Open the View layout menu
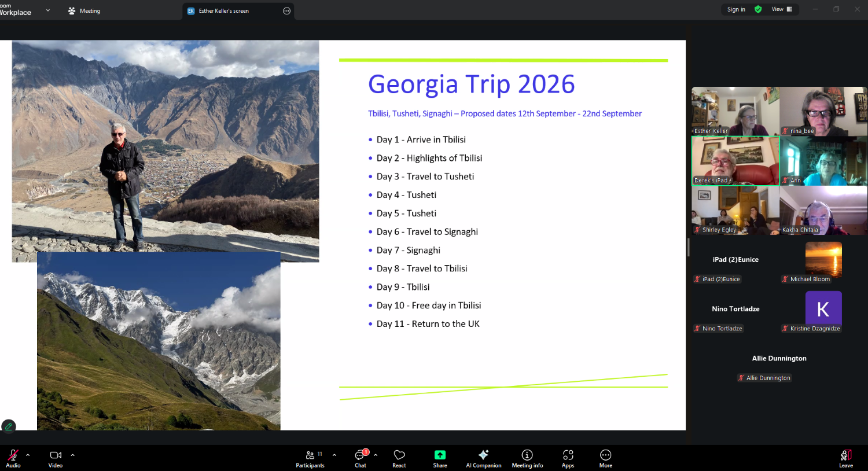 pyautogui.click(x=781, y=9)
